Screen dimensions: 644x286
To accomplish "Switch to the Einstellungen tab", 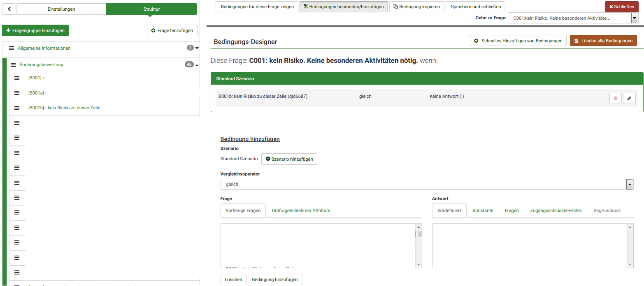I will coord(61,9).
